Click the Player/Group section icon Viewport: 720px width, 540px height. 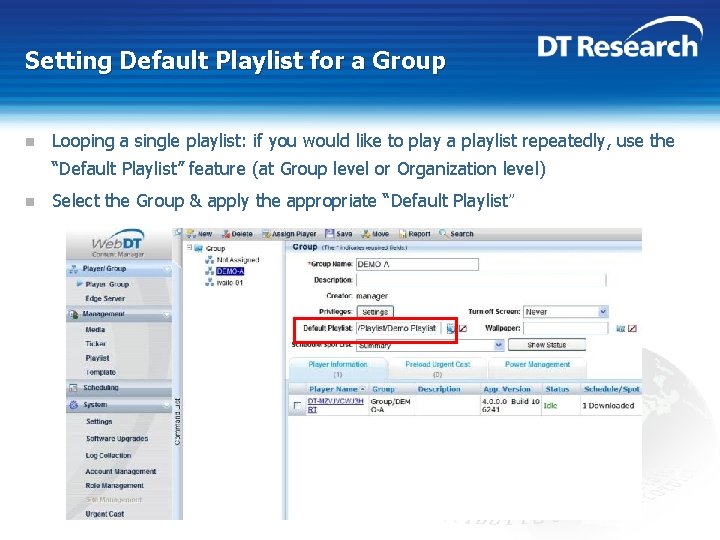tap(73, 269)
